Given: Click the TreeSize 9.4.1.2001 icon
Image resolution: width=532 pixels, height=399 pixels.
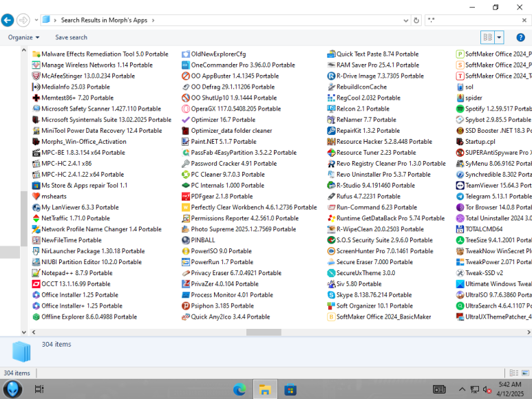Looking at the screenshot, I should pos(460,240).
